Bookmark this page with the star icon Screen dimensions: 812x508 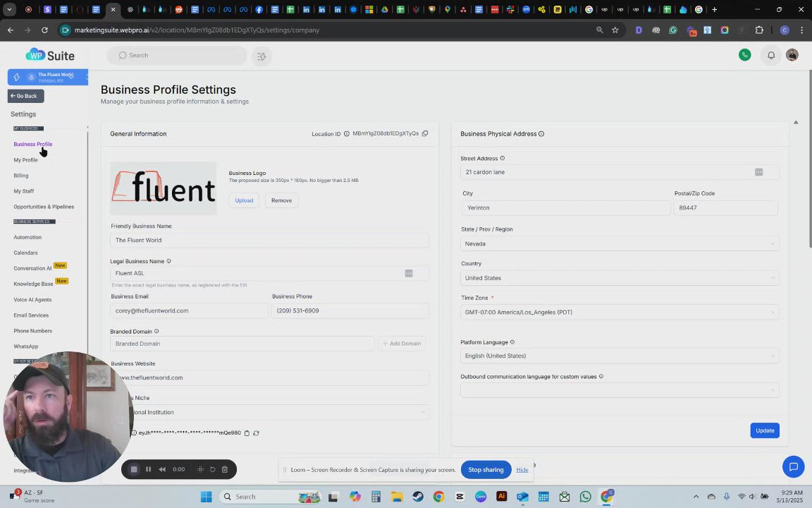(615, 30)
